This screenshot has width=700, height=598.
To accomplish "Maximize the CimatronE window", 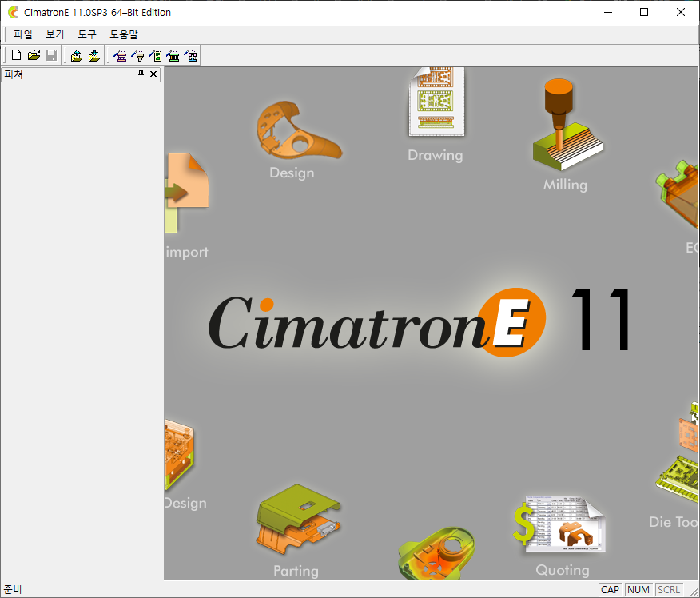I will (x=644, y=12).
